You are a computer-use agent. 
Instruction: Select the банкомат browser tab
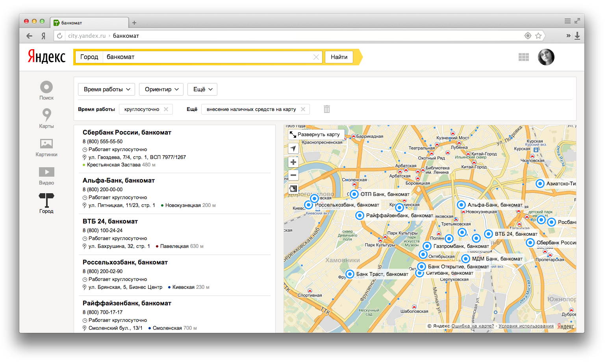(90, 23)
